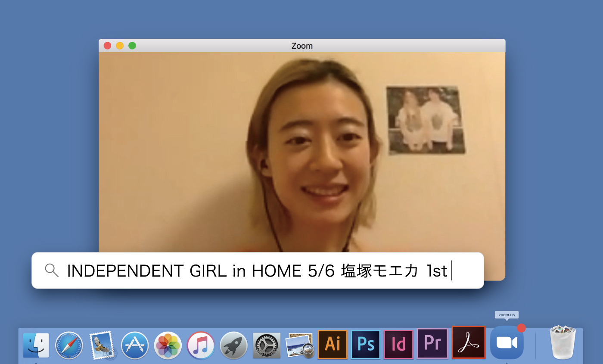Launch Safari from the dock
Screen dimensions: 603x364
[x=69, y=345]
